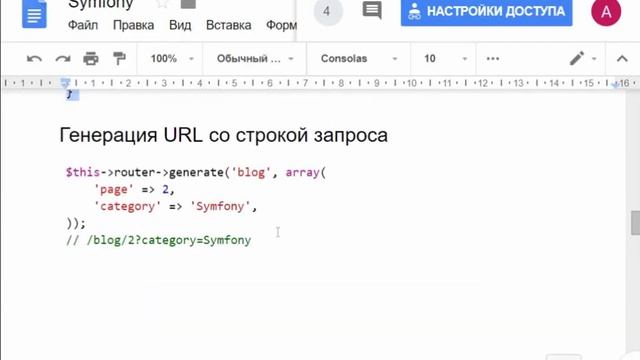Star the Symfony document
640x360 pixels.
tap(162, 4)
